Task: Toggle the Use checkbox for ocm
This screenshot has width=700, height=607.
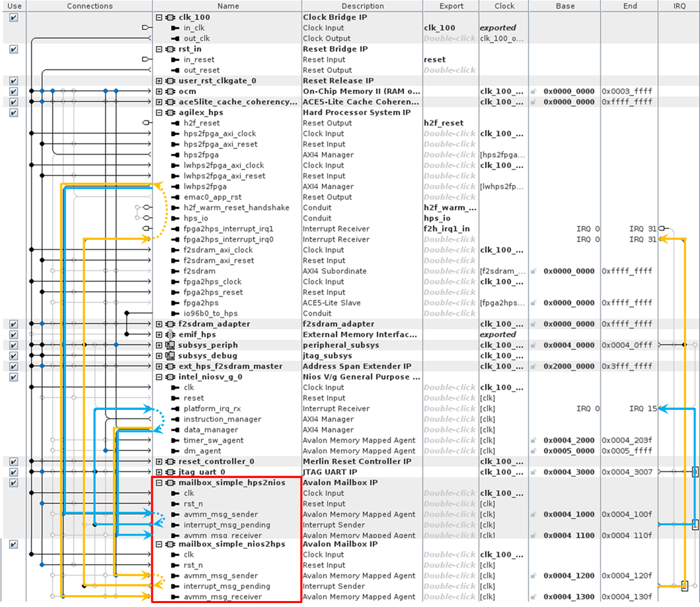Action: 14,91
